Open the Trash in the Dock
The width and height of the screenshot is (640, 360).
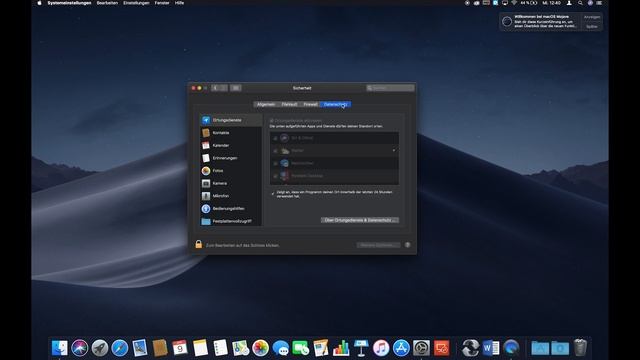pyautogui.click(x=580, y=348)
